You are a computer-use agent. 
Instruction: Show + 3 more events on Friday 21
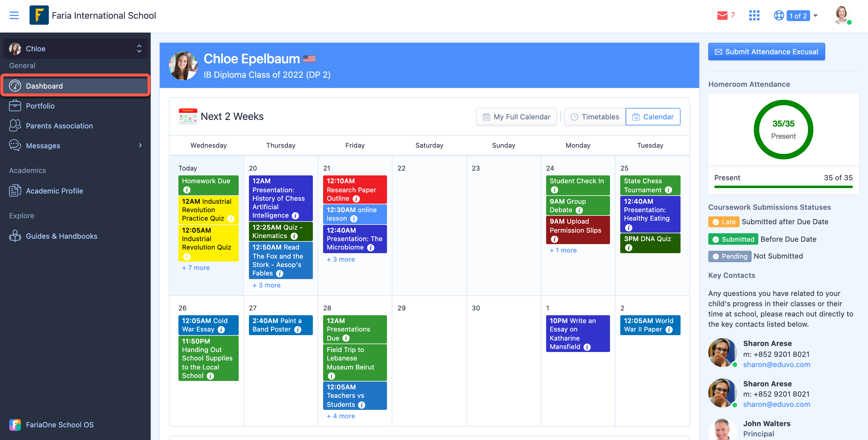[x=341, y=259]
